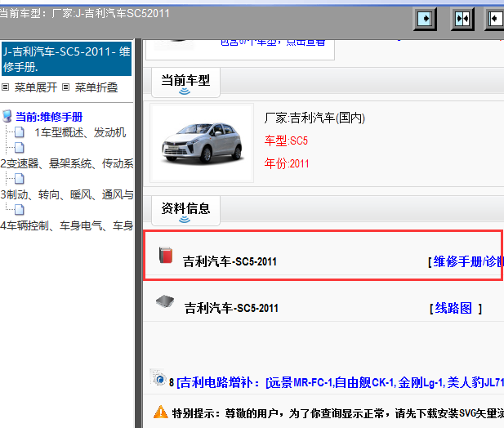Click the center-split panel layout button
504x428 pixels.
pos(462,19)
